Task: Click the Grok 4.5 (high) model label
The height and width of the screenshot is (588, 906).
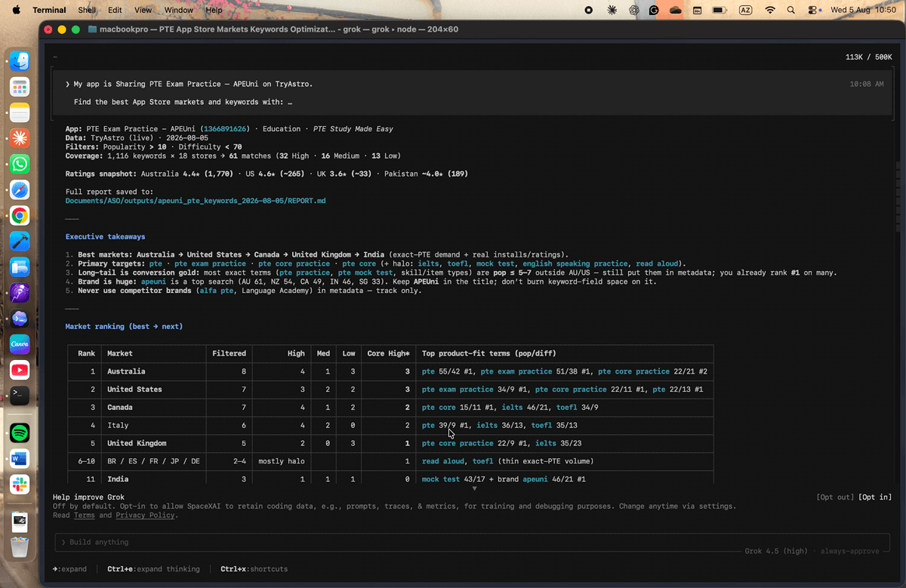Action: [776, 551]
